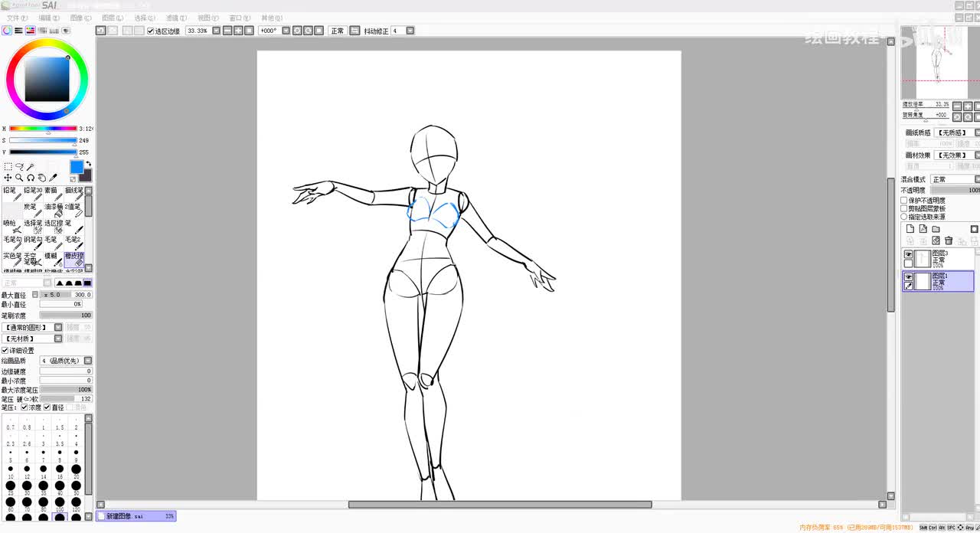Select the lasso tool

(19, 166)
